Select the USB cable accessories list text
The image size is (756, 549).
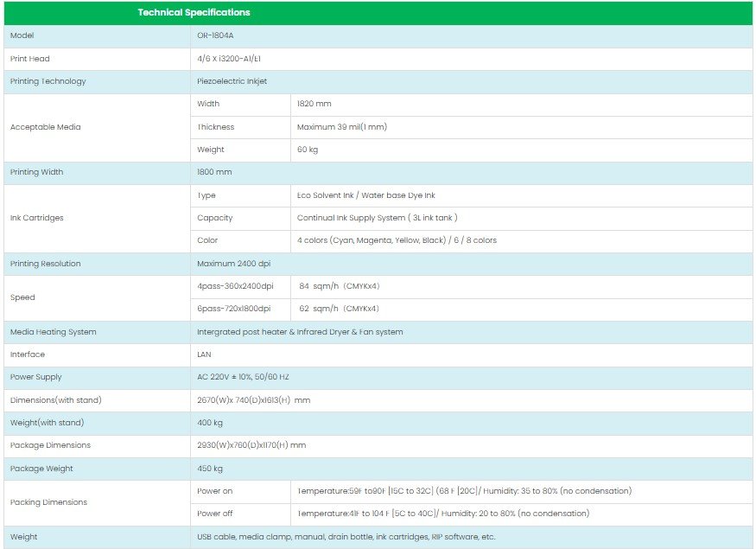(346, 537)
